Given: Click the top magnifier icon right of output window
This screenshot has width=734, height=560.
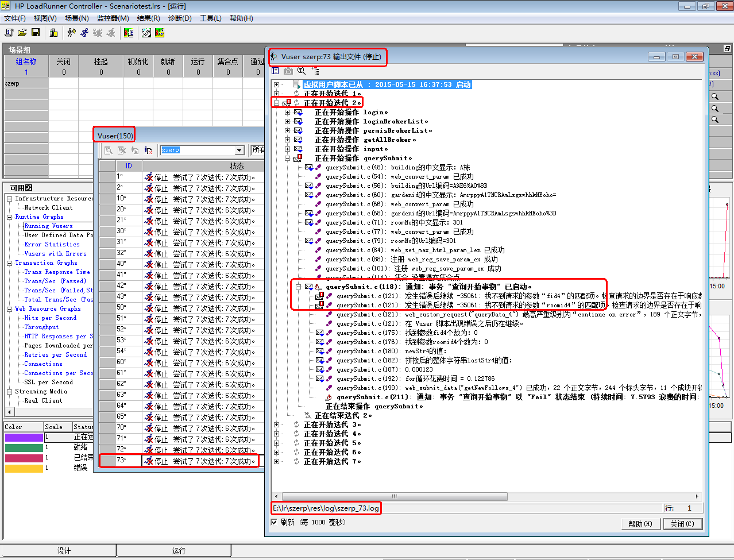Looking at the screenshot, I should tap(715, 96).
